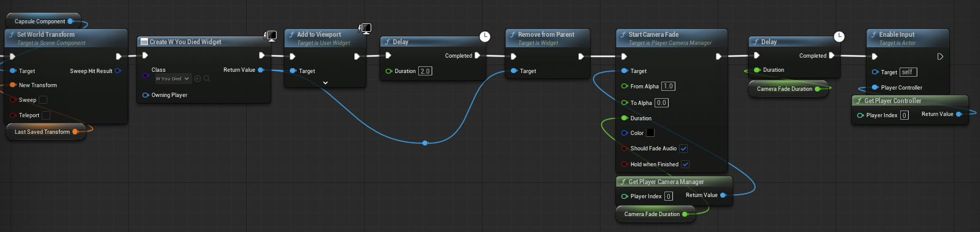Image resolution: width=980 pixels, height=232 pixels.
Task: Select the Start Camera Fade node title
Action: pyautogui.click(x=653, y=34)
